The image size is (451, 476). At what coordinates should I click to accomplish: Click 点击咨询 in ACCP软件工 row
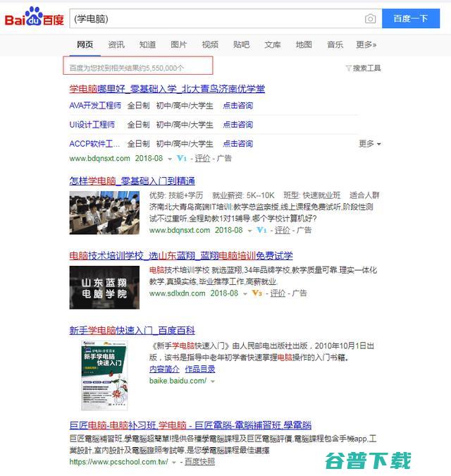click(x=237, y=144)
